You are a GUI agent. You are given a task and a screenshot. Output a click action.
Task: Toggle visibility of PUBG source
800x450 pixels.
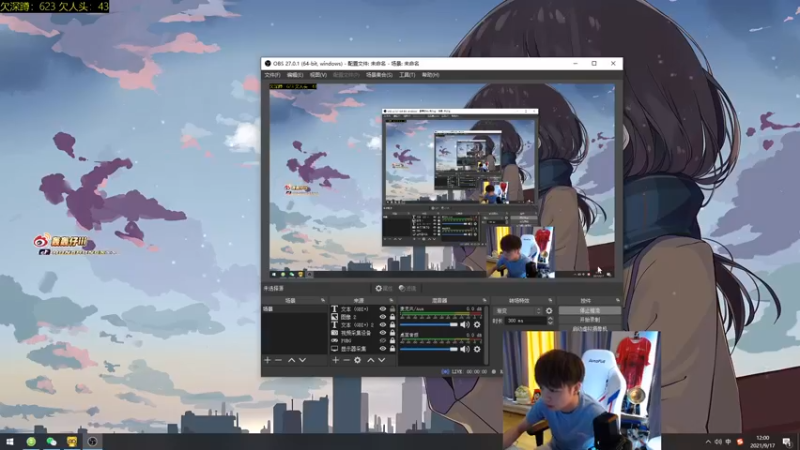(x=383, y=341)
